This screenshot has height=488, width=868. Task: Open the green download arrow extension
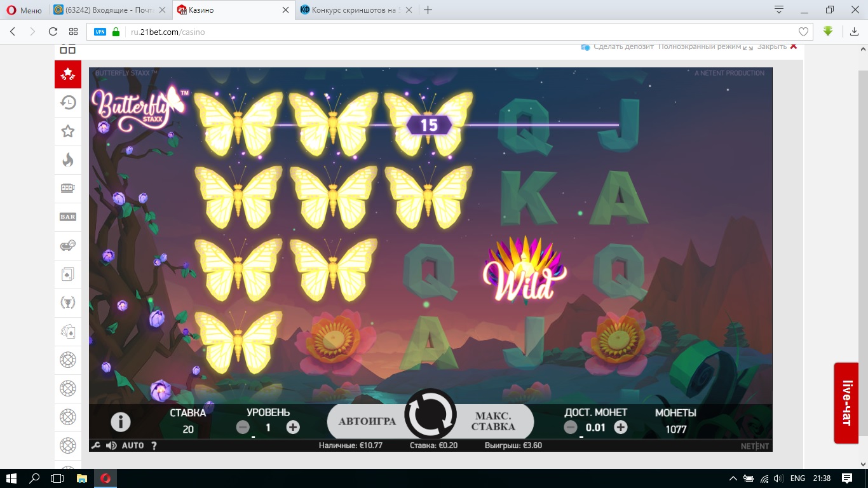pos(827,31)
